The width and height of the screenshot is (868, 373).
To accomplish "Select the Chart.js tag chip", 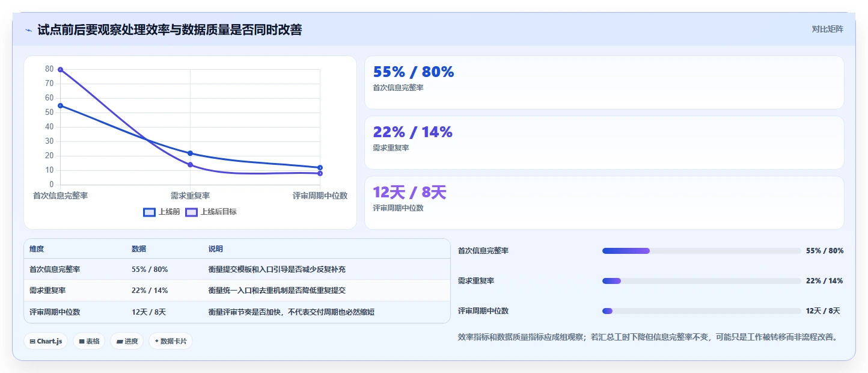I will coord(46,341).
